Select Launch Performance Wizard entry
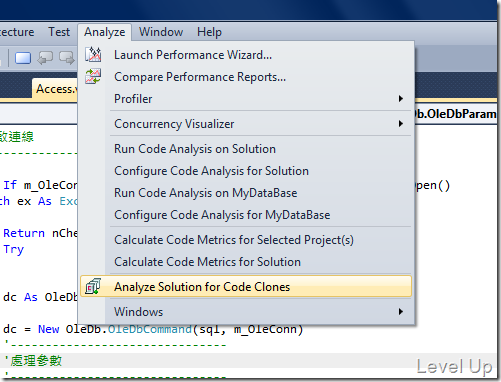 tap(247, 55)
